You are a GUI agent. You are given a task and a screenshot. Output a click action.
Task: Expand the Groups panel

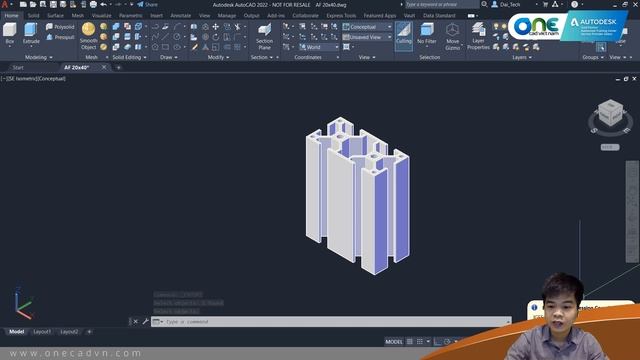pos(593,58)
